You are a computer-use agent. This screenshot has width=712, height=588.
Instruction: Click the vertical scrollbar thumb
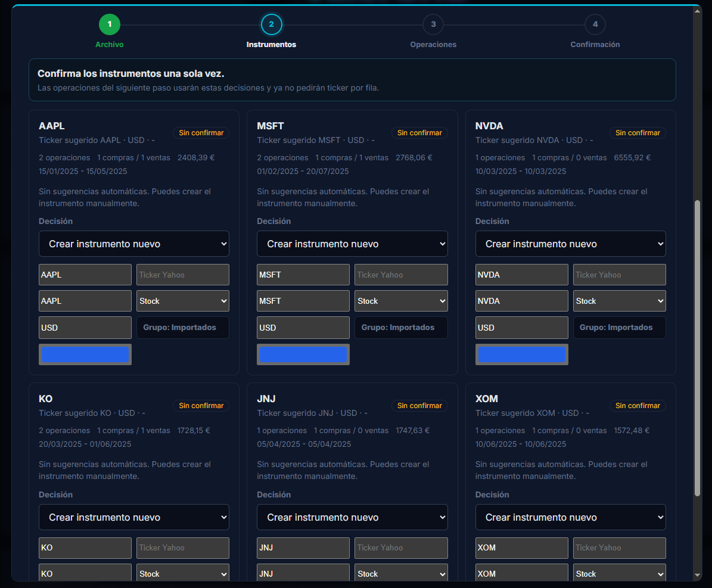(x=697, y=349)
